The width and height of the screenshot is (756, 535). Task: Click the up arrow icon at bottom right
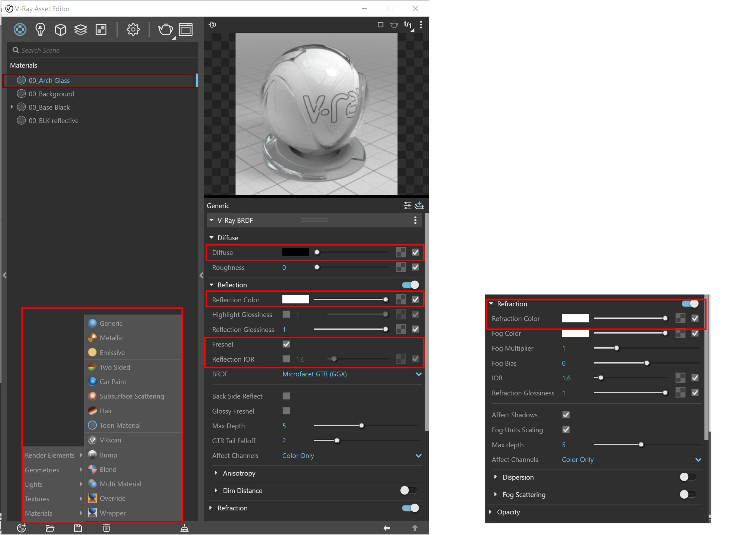pos(415,528)
